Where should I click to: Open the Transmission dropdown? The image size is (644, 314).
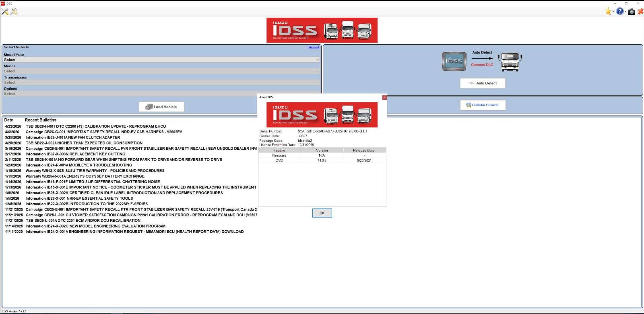161,82
